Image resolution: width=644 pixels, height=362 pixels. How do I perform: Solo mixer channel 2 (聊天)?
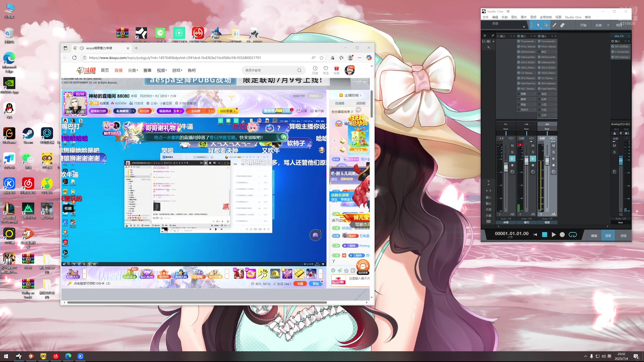coord(533,152)
